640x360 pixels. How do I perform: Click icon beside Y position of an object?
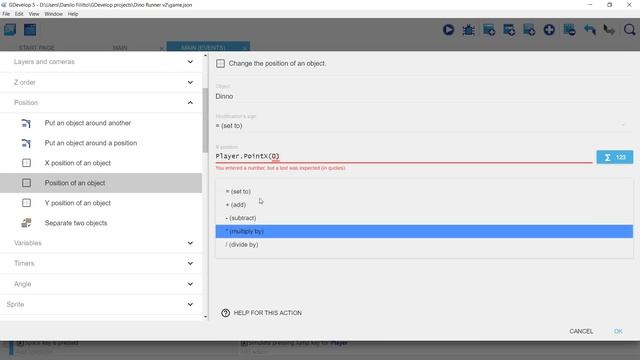(x=26, y=203)
